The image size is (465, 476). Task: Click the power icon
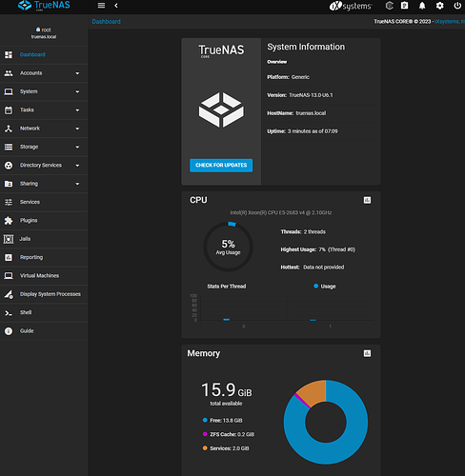pos(457,6)
